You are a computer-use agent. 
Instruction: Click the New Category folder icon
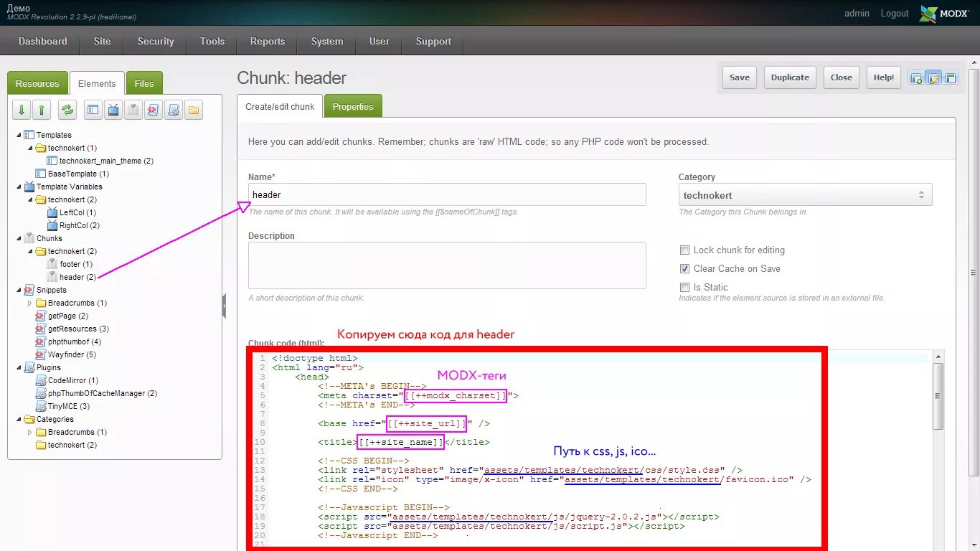[194, 110]
